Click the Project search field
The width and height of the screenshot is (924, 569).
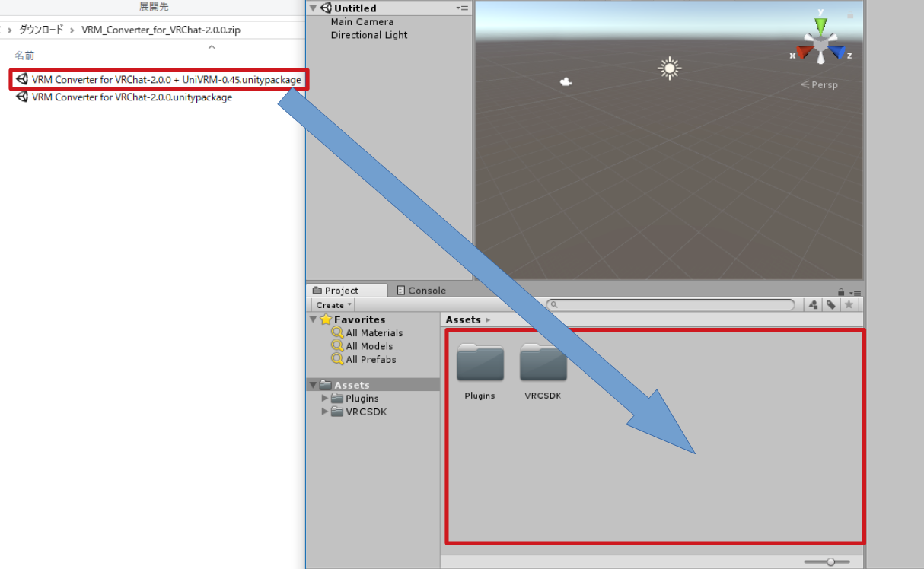[671, 304]
